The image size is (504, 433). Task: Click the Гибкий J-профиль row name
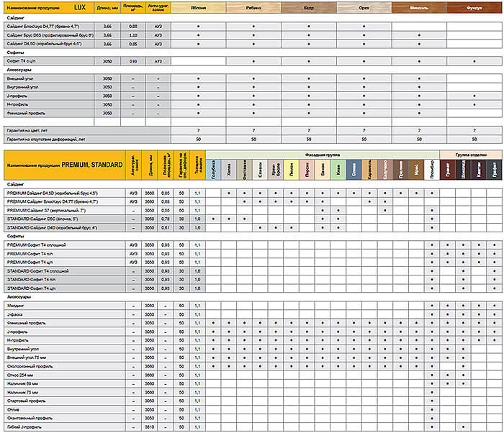tap(24, 427)
